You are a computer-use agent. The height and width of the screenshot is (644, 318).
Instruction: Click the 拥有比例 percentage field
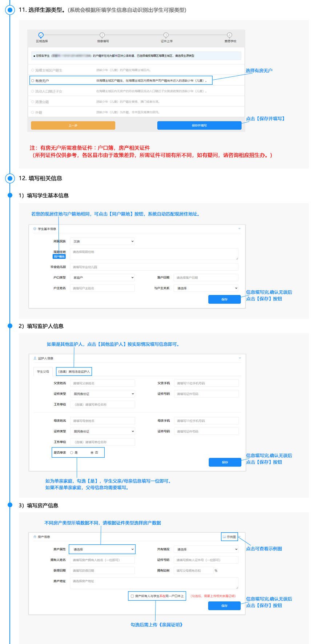coord(194,571)
